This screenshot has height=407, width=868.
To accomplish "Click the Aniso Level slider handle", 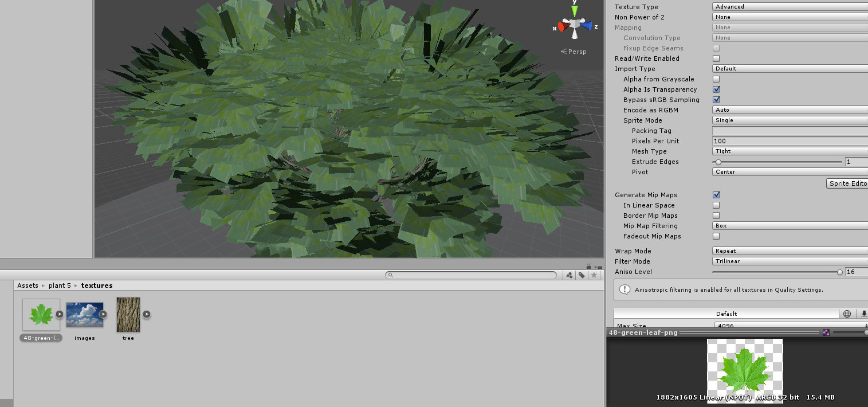I will click(840, 272).
